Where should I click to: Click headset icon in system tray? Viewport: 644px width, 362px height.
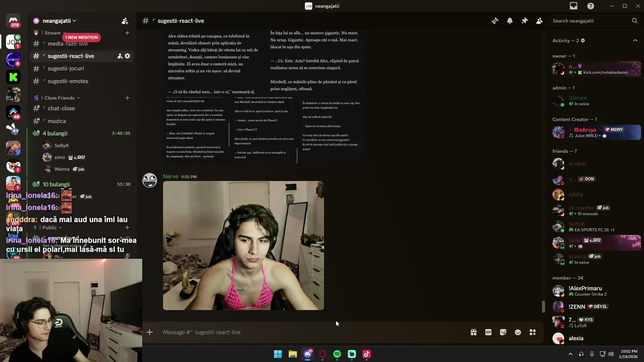click(x=581, y=354)
